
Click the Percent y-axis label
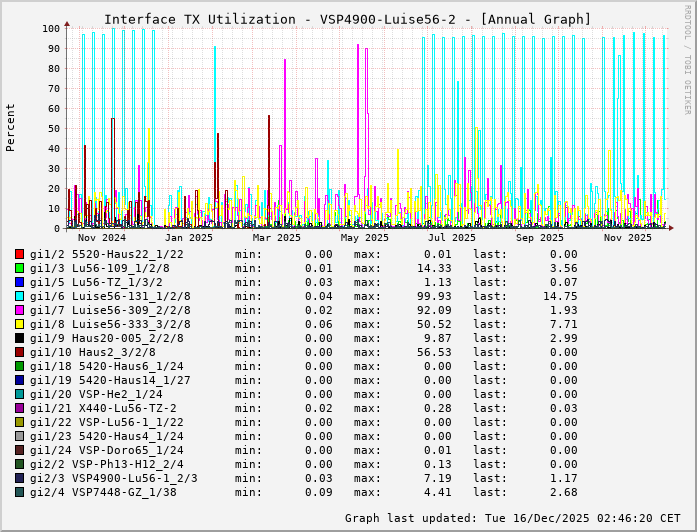click(x=11, y=128)
